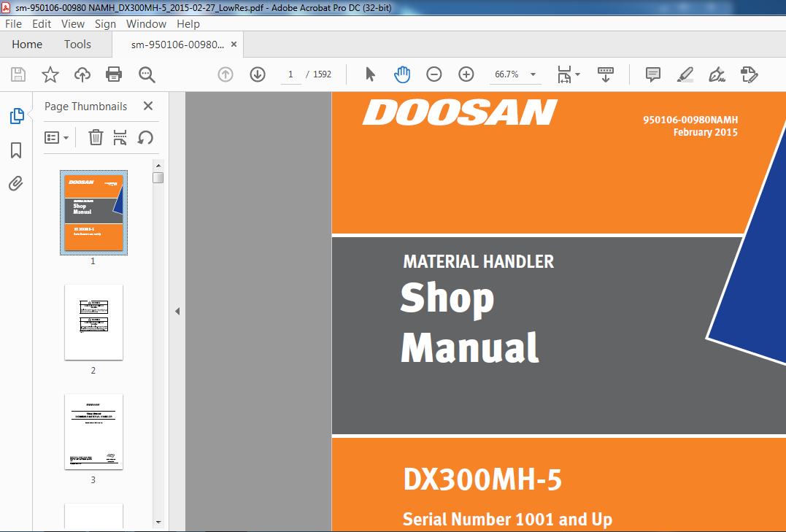Screen dimensions: 786x532
Task: Select page 1 thumbnail
Action: pos(93,212)
